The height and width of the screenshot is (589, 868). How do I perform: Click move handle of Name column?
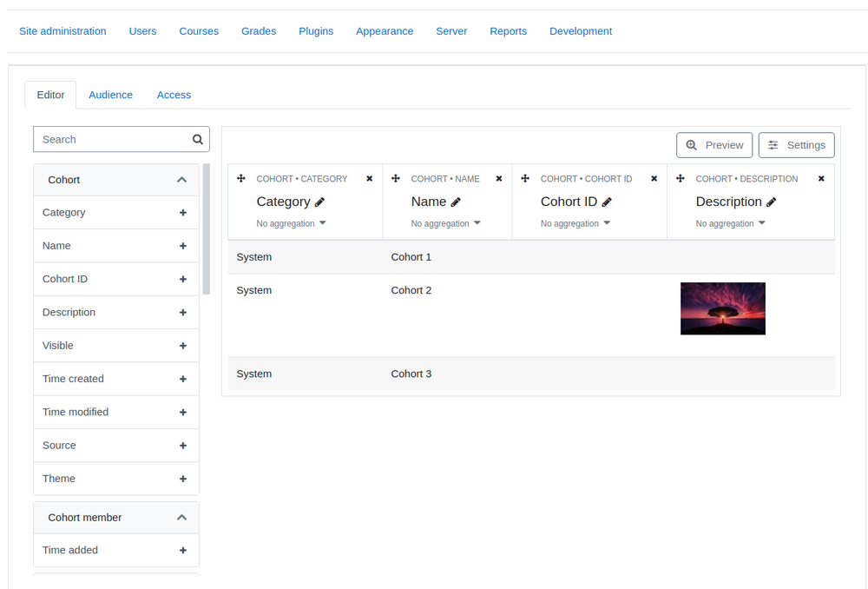[x=395, y=178]
